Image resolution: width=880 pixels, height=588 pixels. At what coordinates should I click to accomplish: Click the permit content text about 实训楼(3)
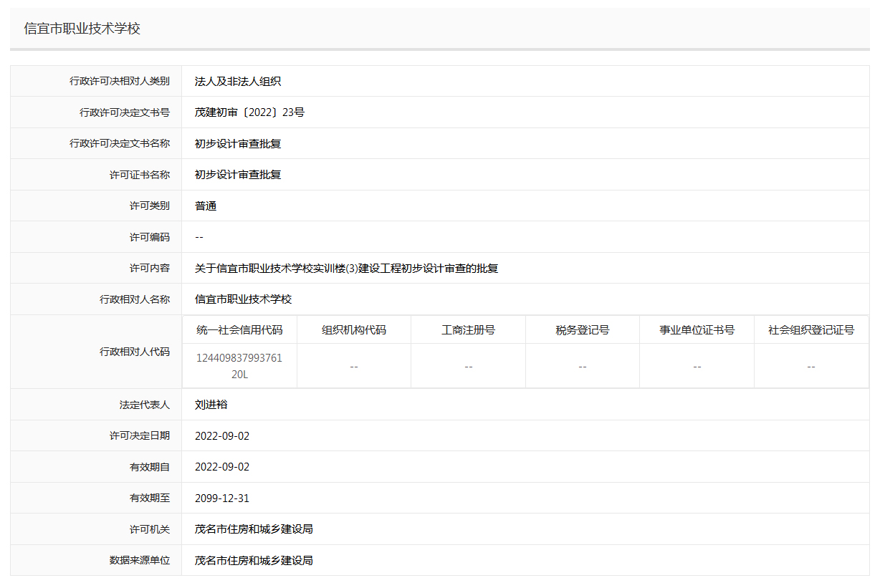[346, 269]
